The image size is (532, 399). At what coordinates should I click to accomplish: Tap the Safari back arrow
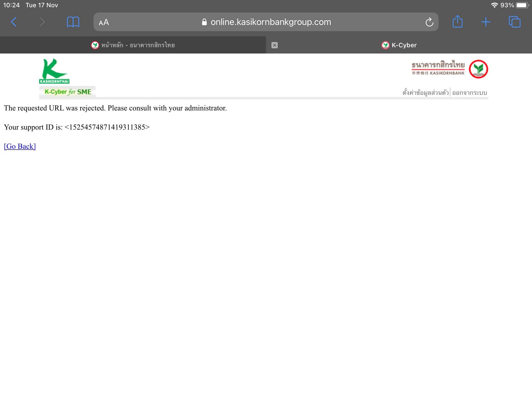(14, 22)
